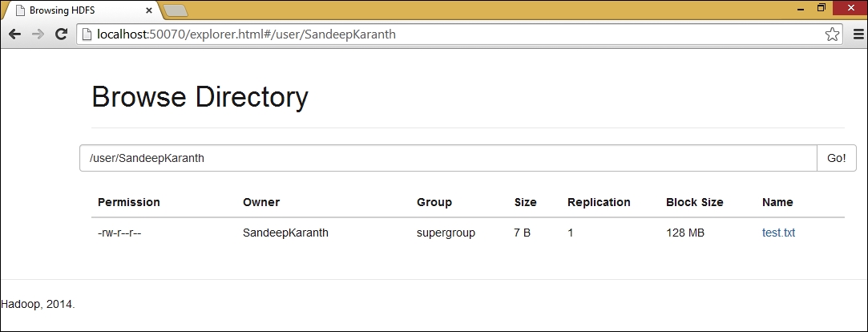The width and height of the screenshot is (868, 332).
Task: Close the Browsing HDFS tab
Action: (x=149, y=10)
